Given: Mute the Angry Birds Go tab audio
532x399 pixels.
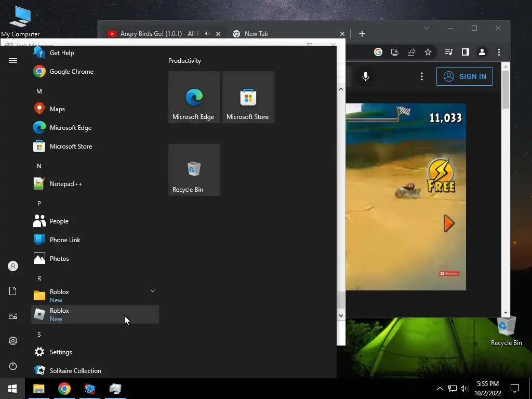Looking at the screenshot, I should click(207, 33).
